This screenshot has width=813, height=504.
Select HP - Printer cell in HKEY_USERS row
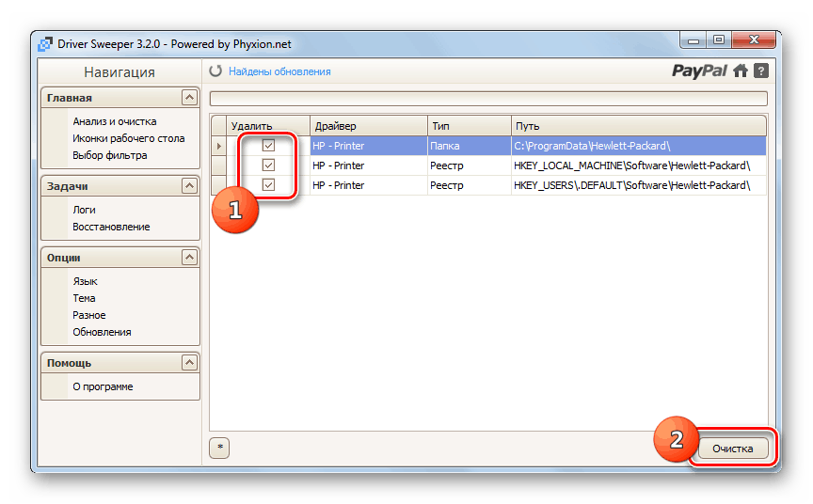click(369, 185)
